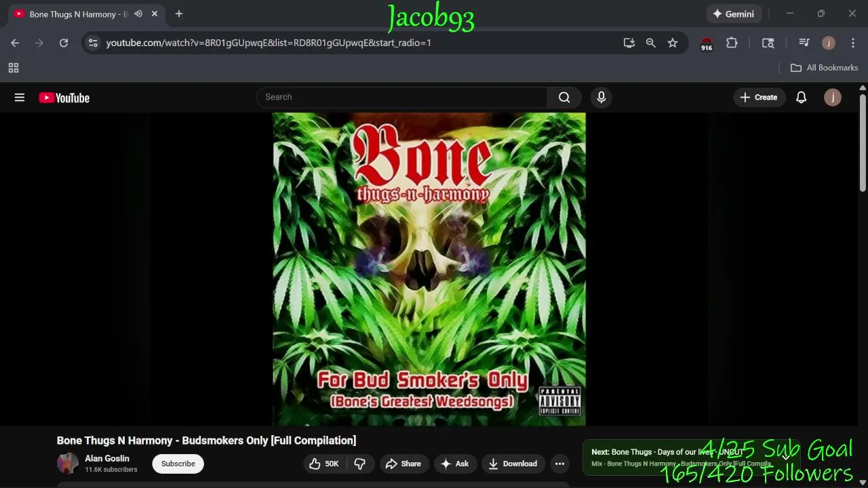Screen dimensions: 868x488
Task: Open the apps grid shortcut in bookmarks bar
Action: [x=14, y=68]
